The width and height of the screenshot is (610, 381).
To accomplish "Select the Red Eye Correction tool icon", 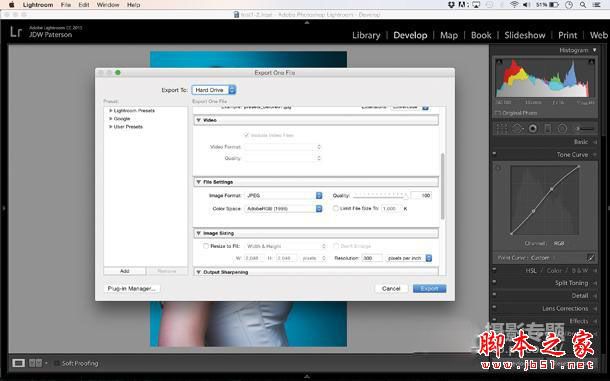I will tap(533, 128).
